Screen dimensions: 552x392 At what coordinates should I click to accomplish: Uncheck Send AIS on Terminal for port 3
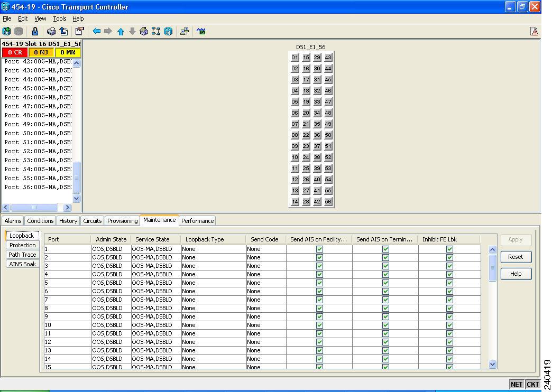pos(385,266)
